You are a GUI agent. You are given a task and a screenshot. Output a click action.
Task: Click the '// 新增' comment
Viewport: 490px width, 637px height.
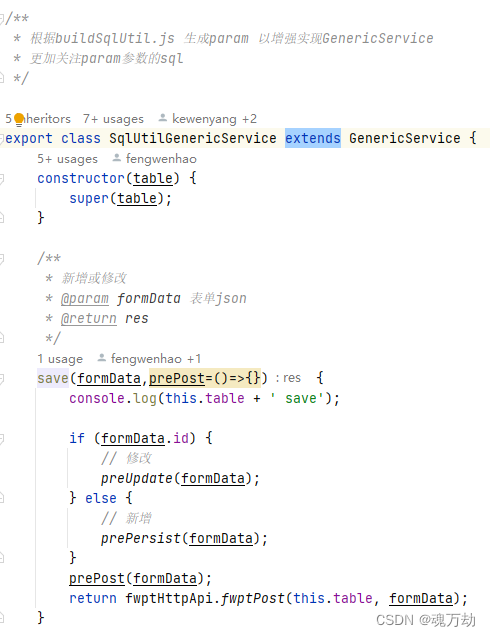126,518
